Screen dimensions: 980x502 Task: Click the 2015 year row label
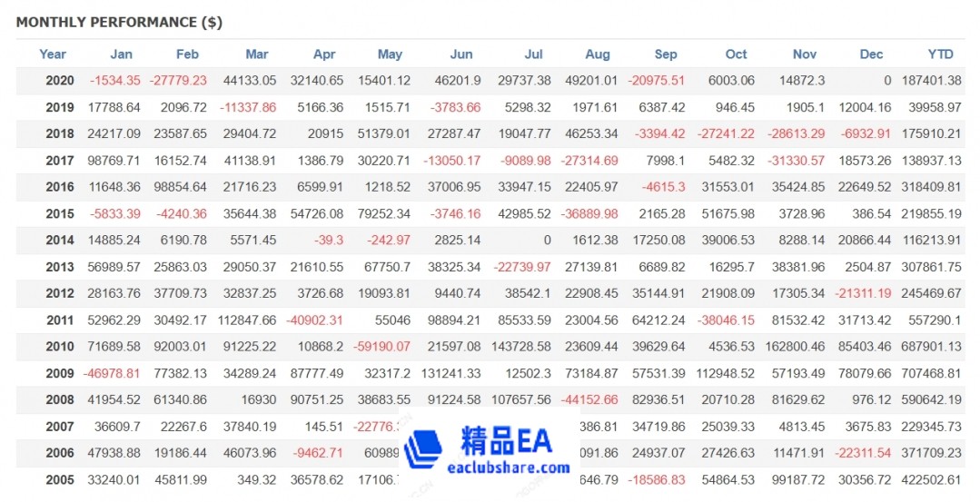pyautogui.click(x=56, y=213)
